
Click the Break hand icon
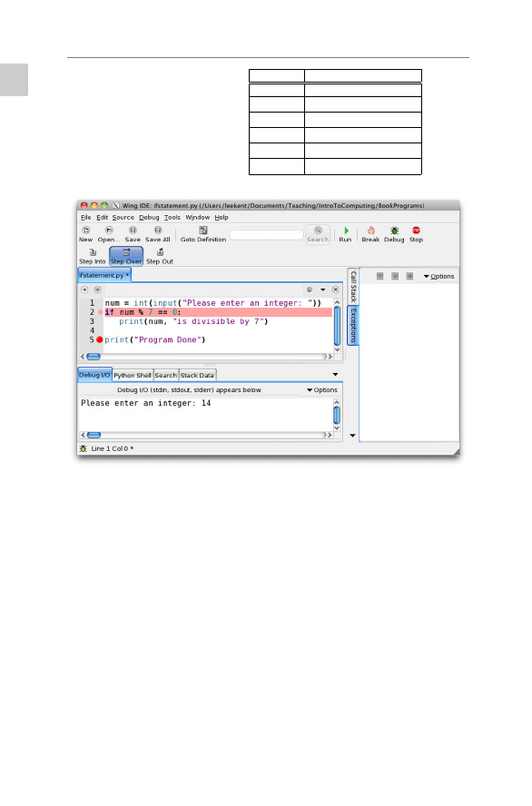[370, 231]
